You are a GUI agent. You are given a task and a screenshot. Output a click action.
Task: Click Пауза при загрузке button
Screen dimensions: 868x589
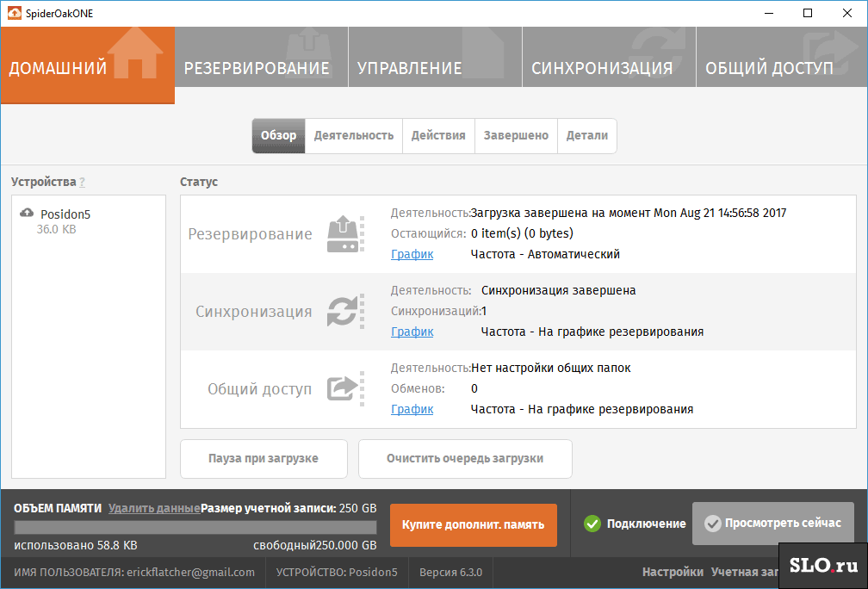coord(263,458)
